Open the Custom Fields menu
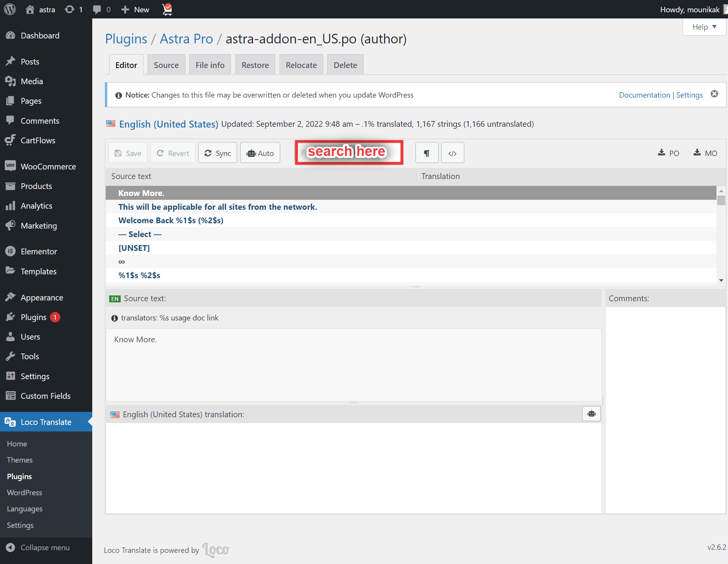Screen dimensions: 728x564 tap(46, 396)
